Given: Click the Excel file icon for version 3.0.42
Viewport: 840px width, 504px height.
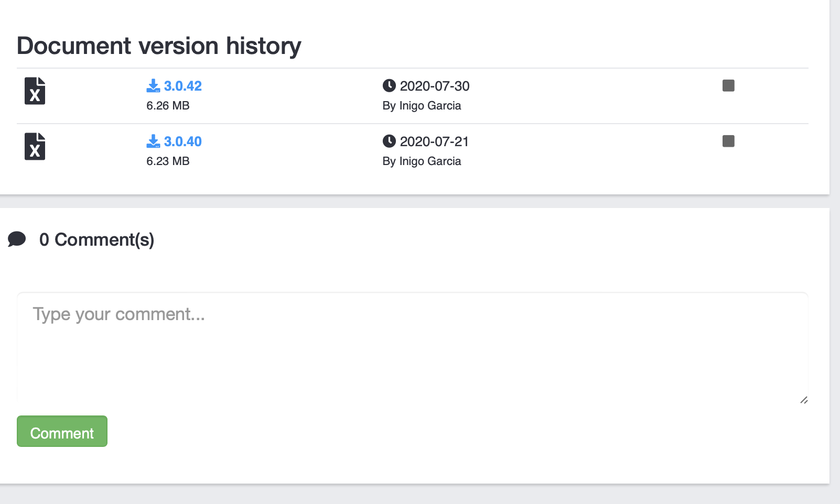Looking at the screenshot, I should (35, 91).
